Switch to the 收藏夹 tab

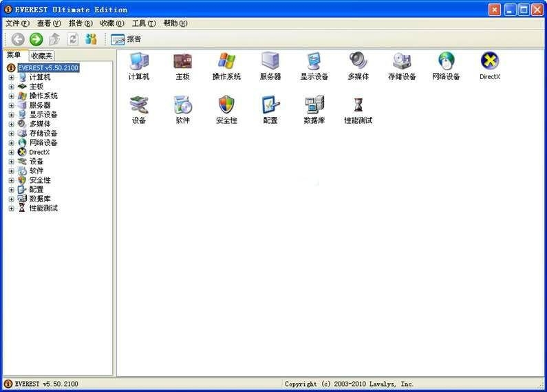tap(42, 56)
